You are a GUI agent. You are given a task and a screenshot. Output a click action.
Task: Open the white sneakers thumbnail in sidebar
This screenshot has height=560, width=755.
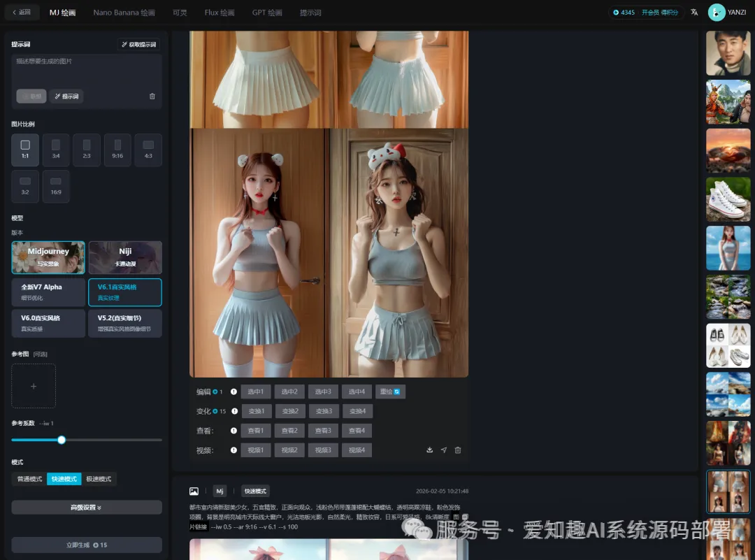coord(728,199)
